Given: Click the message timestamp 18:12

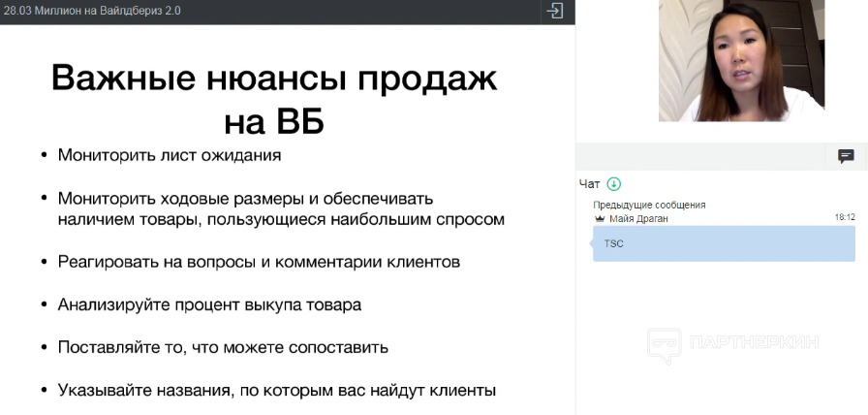Looking at the screenshot, I should [x=845, y=217].
